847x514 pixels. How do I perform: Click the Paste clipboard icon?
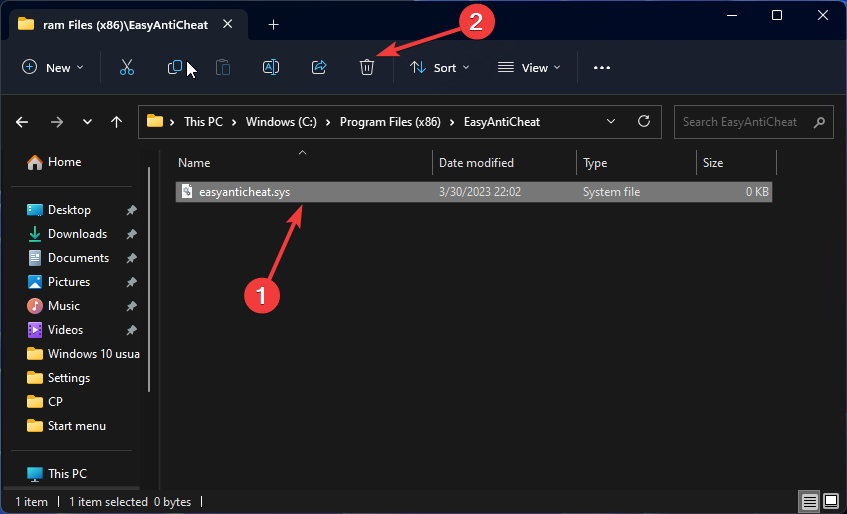tap(223, 67)
